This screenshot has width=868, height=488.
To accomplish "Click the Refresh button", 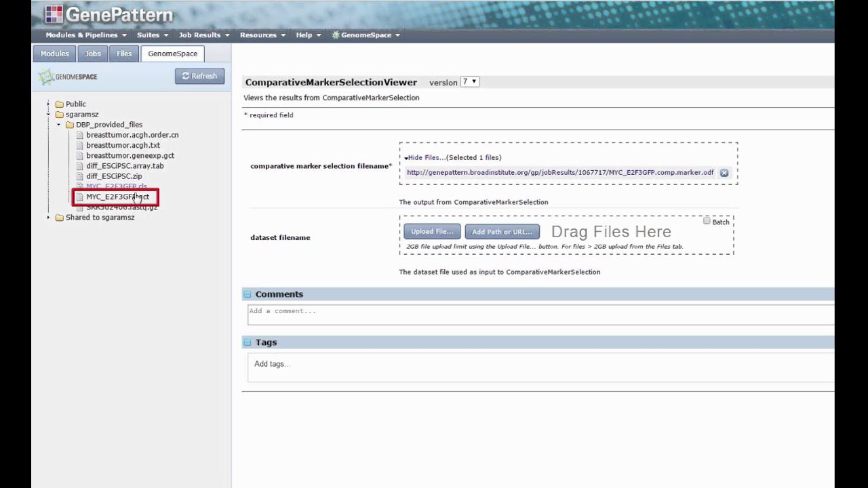I will (199, 76).
